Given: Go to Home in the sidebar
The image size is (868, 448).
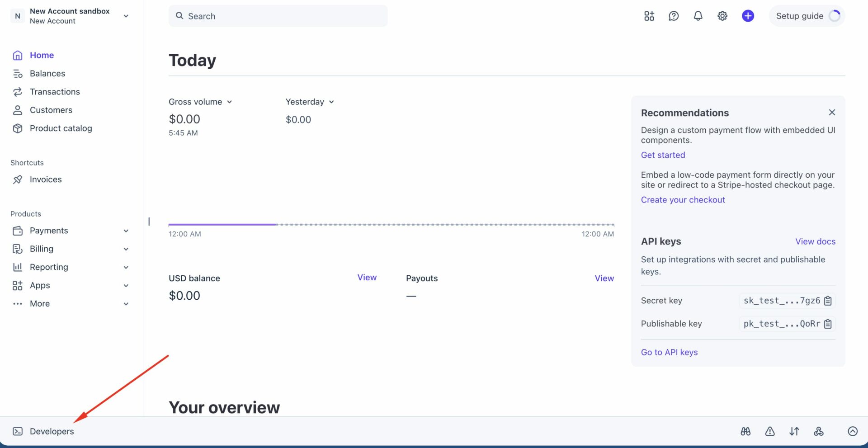Looking at the screenshot, I should pos(42,55).
